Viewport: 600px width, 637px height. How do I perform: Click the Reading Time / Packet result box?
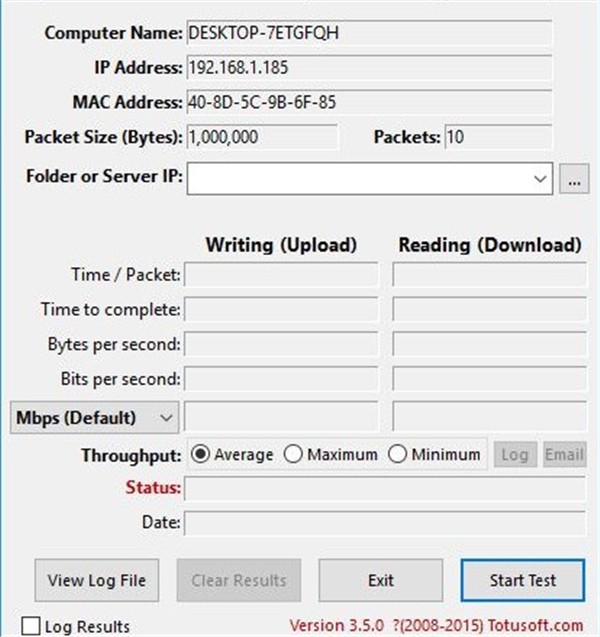point(490,275)
